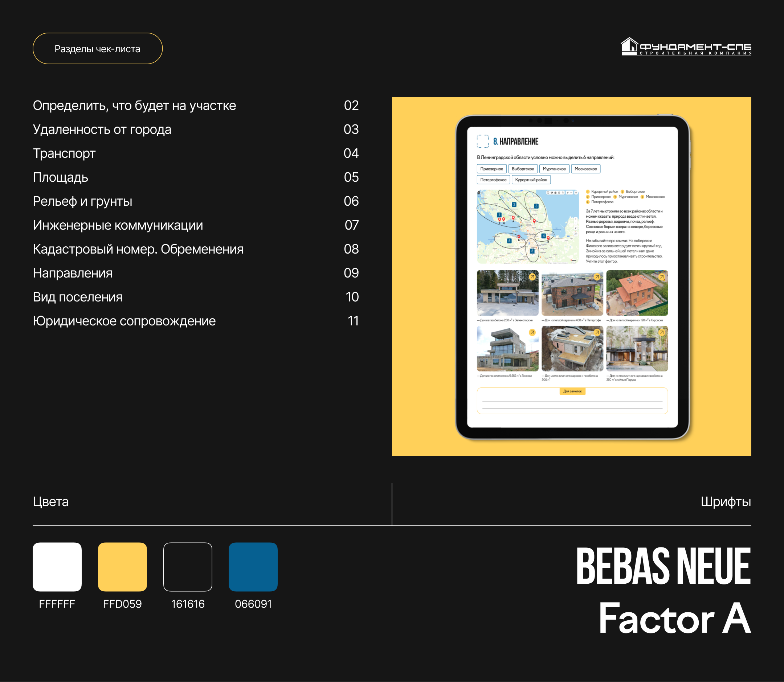Open the Алые Паруса house photo
Viewport: 784px width, 682px height.
click(x=637, y=349)
